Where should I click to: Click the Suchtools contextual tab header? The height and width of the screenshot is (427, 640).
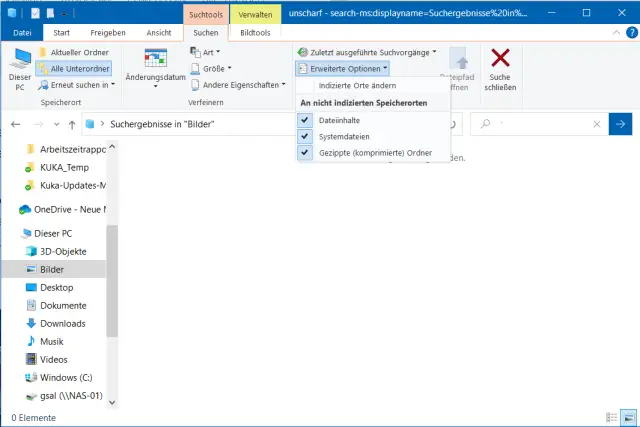point(206,15)
